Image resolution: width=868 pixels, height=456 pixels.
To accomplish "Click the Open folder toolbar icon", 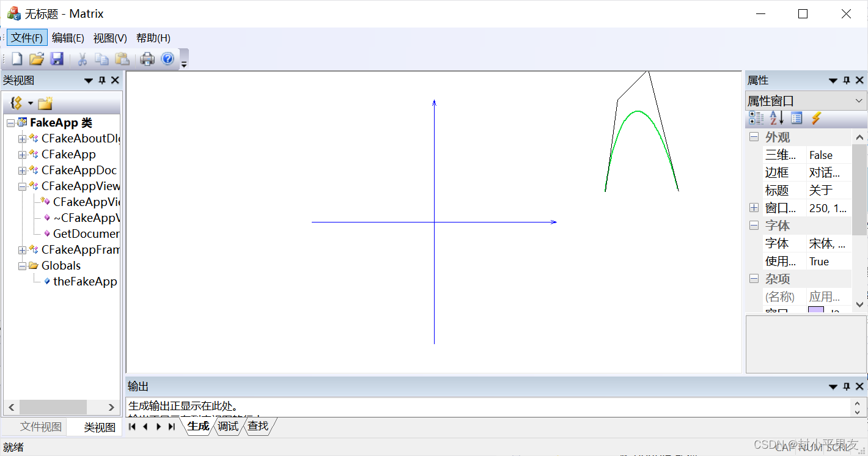I will click(37, 59).
